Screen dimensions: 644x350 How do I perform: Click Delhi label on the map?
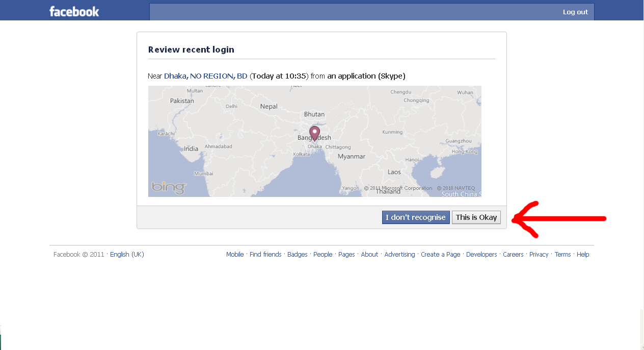[x=232, y=107]
